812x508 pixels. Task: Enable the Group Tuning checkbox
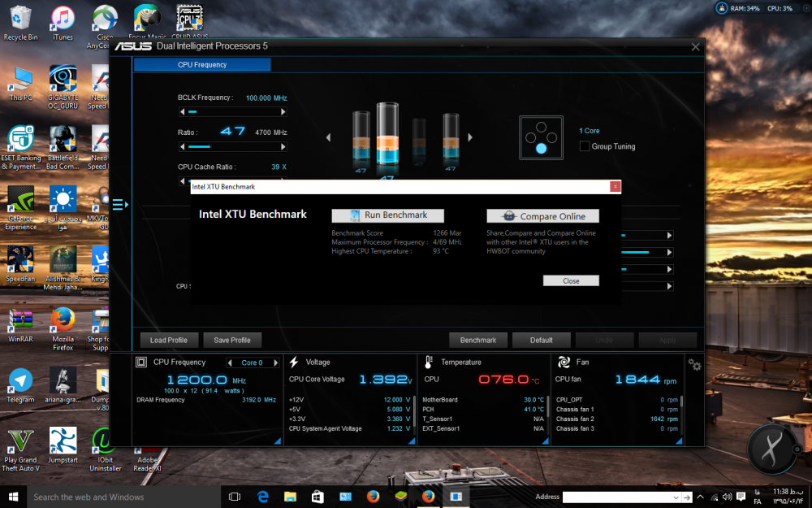point(584,146)
